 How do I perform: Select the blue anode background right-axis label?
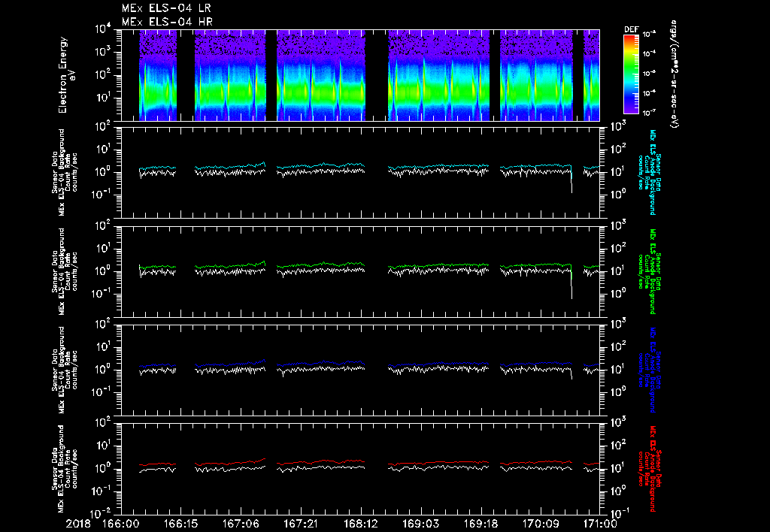(x=649, y=370)
